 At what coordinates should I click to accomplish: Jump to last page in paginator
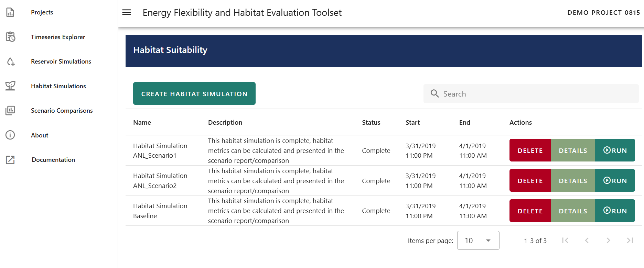tap(630, 241)
